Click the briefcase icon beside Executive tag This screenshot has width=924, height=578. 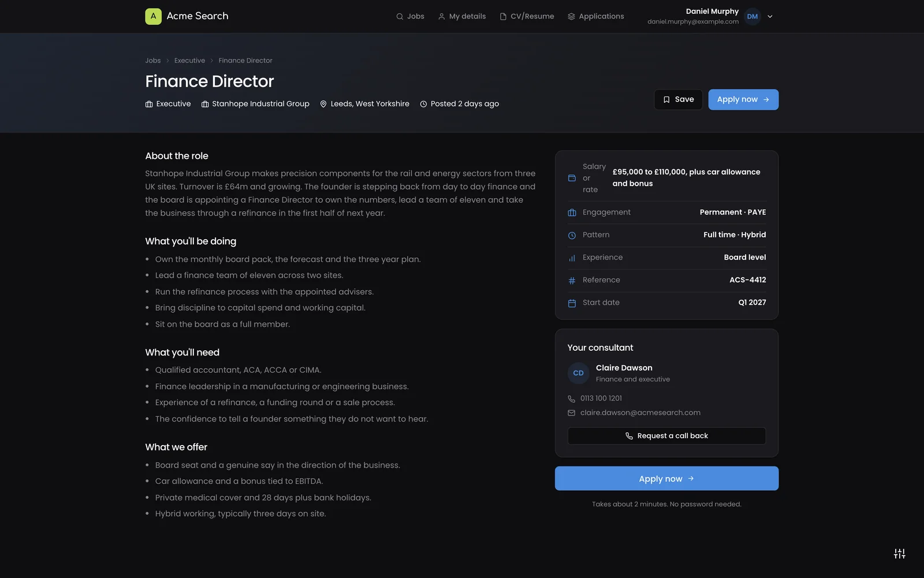point(149,104)
